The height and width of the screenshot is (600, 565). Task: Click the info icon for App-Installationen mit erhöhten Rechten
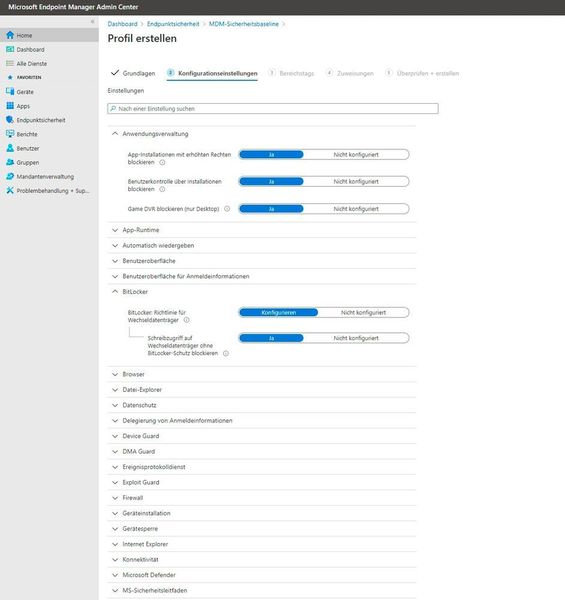pos(162,162)
